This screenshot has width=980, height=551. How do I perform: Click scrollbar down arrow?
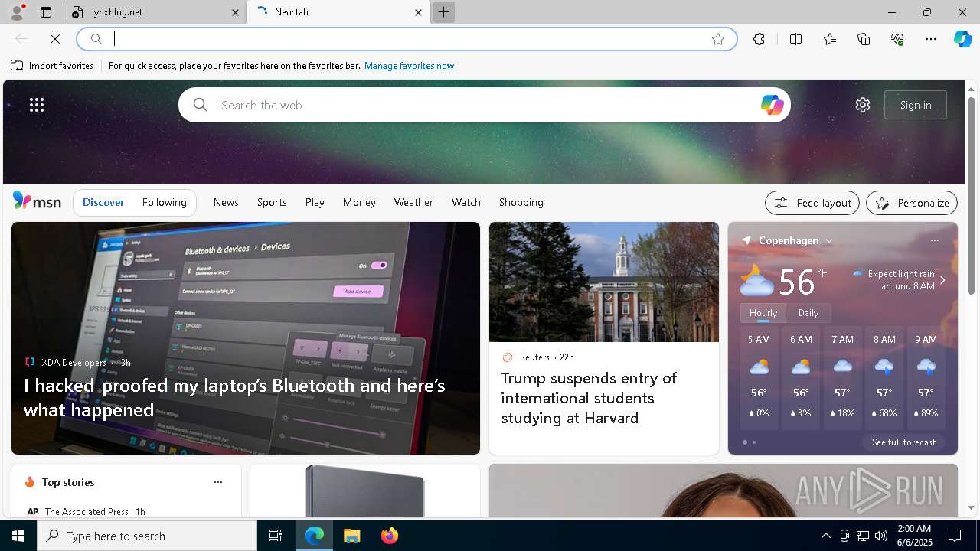(x=971, y=507)
